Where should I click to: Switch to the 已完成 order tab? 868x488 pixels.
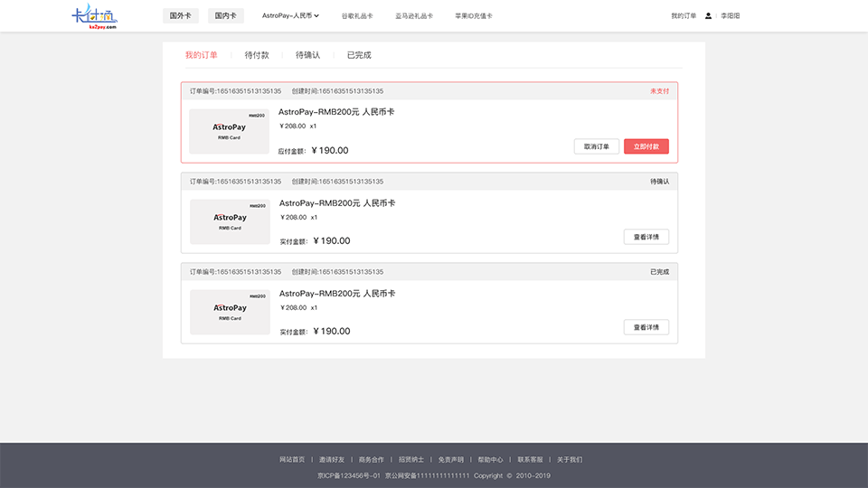point(359,55)
